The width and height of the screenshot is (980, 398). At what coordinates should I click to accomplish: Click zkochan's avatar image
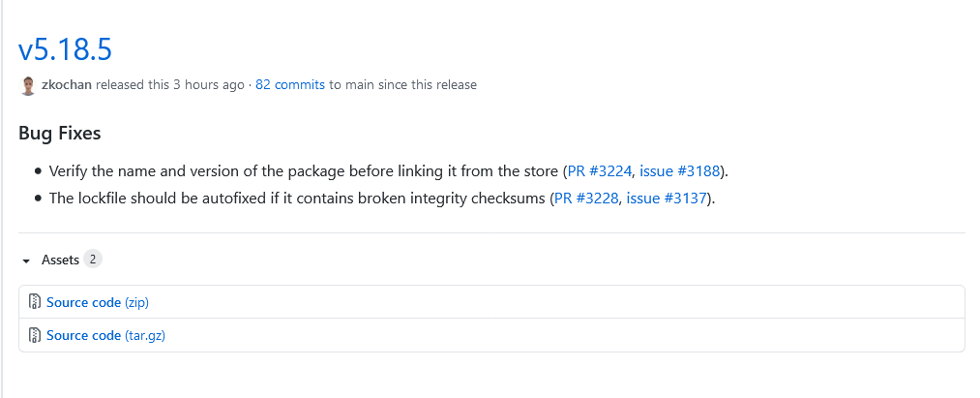(27, 86)
